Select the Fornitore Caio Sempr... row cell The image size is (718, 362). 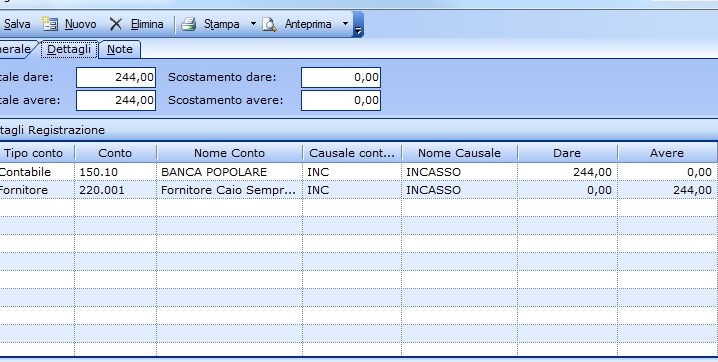(229, 190)
